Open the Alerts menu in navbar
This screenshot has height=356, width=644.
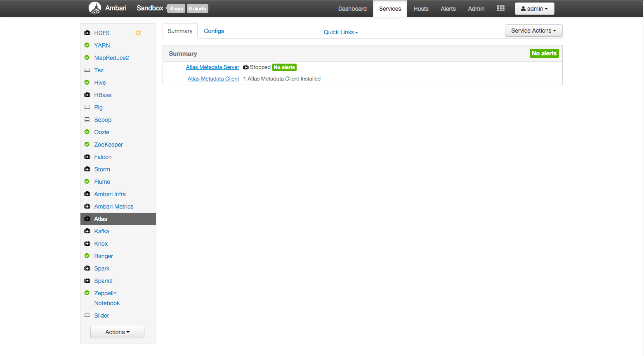(448, 9)
